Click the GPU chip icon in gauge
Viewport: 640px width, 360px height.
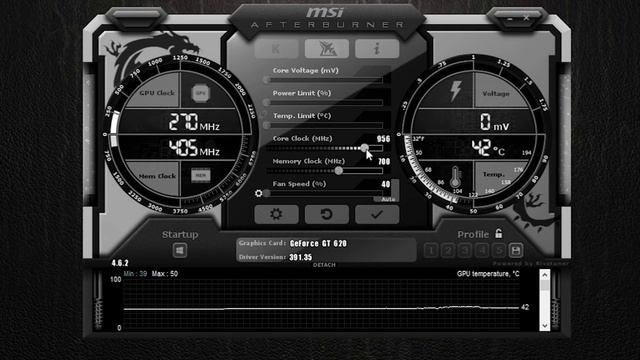pyautogui.click(x=200, y=93)
